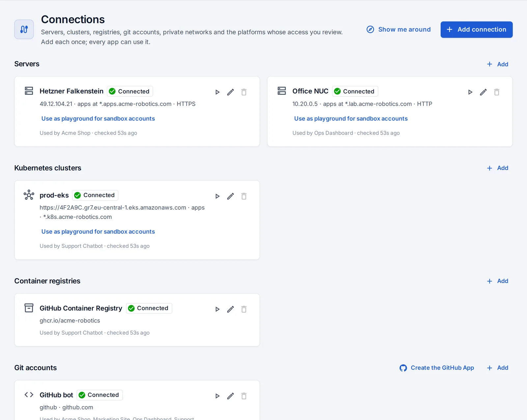Open Create the GitHub App link

(437, 368)
